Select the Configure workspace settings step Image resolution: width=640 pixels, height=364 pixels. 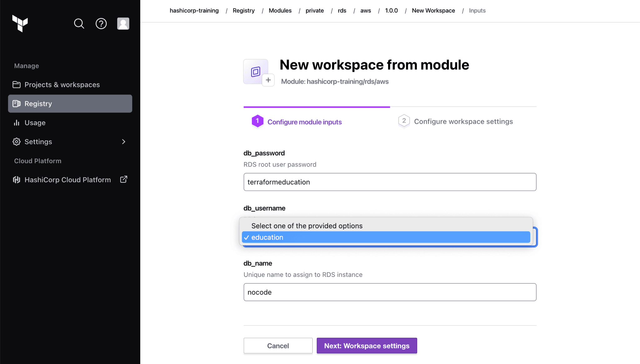click(463, 122)
